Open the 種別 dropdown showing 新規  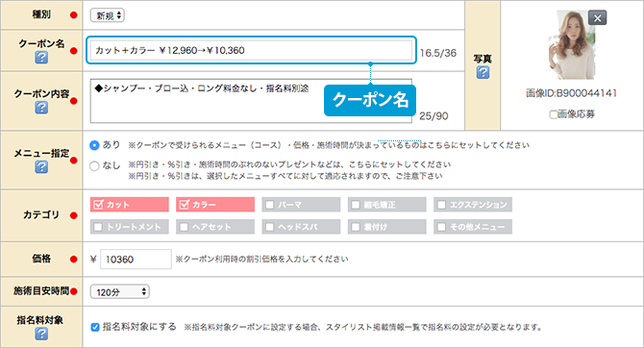coord(108,15)
